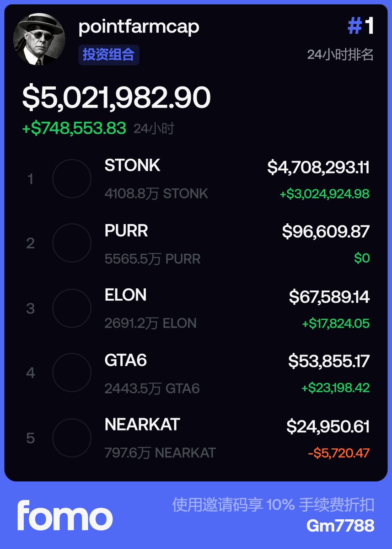Click the total balance $5,021,982.90
The height and width of the screenshot is (549, 392).
click(117, 97)
